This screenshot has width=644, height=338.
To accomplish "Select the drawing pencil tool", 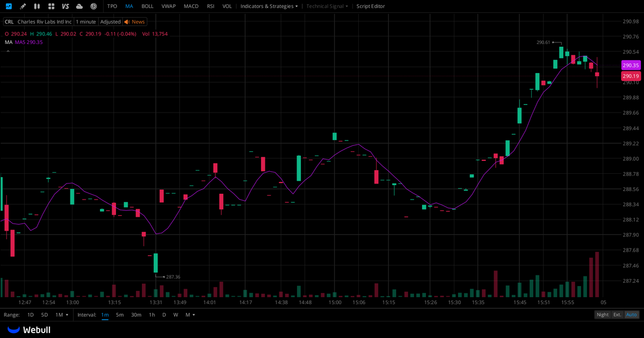I will click(23, 6).
